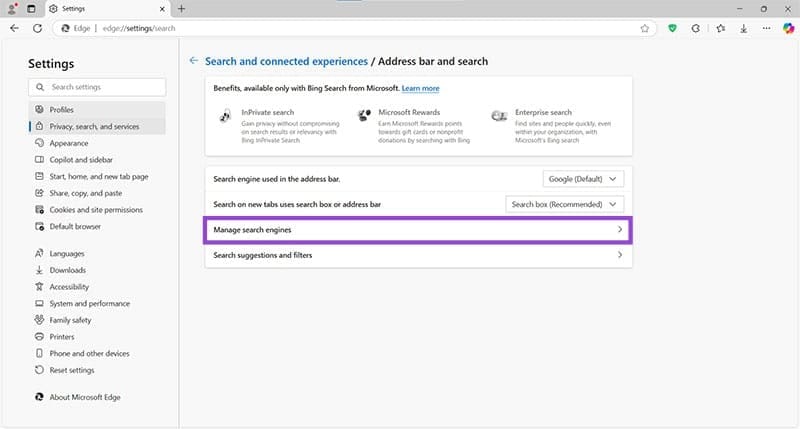This screenshot has width=800, height=429.
Task: Click InPrivate search heading text
Action: coord(268,112)
